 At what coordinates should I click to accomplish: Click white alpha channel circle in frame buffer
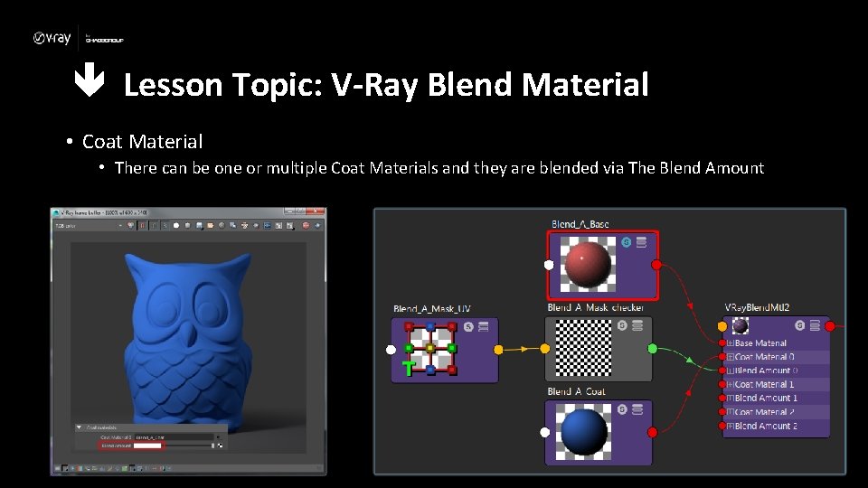[x=176, y=226]
